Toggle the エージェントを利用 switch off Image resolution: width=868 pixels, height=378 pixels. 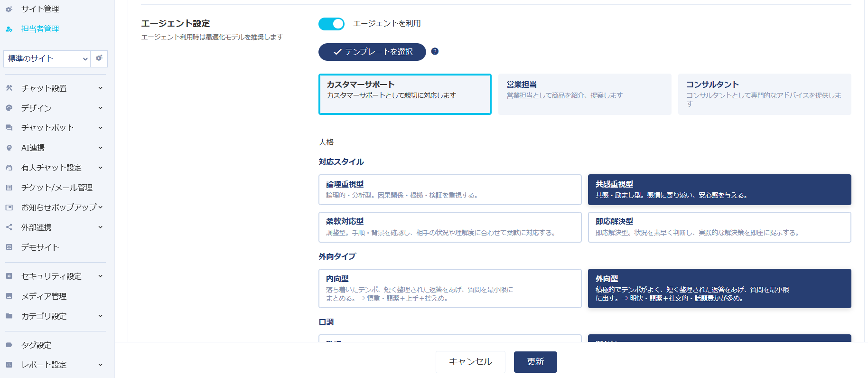click(331, 24)
